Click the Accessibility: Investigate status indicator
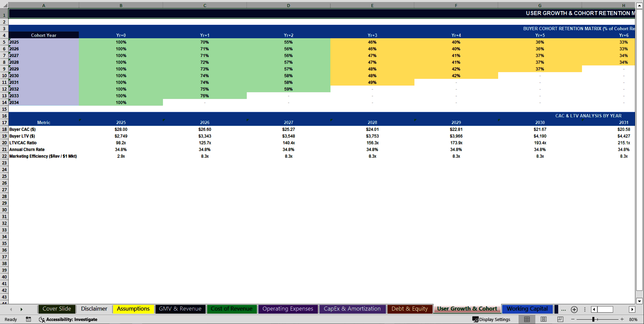644x324 pixels. coord(69,319)
